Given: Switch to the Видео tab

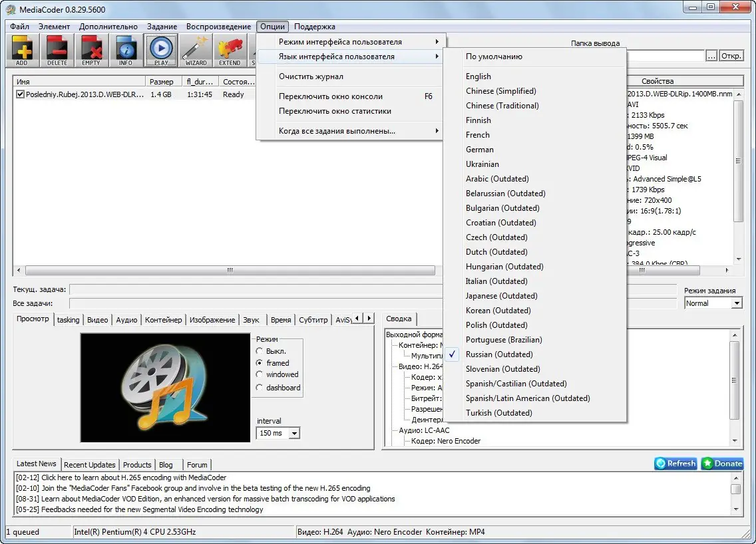Looking at the screenshot, I should (x=97, y=320).
